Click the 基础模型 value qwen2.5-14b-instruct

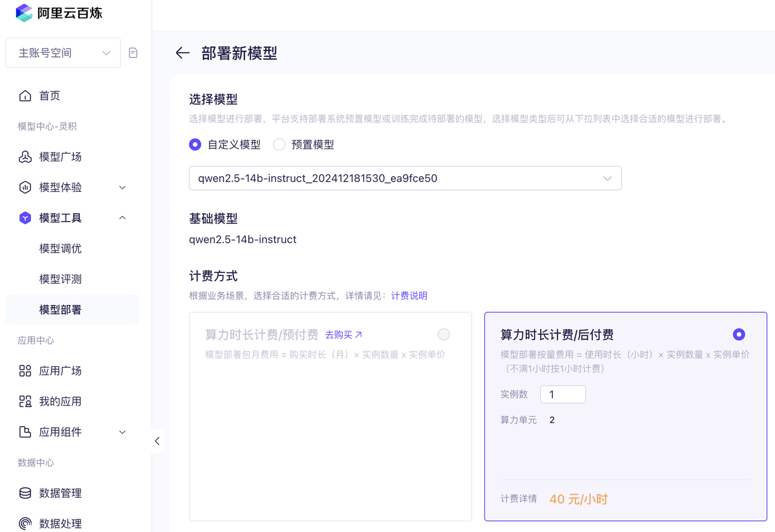click(x=243, y=240)
